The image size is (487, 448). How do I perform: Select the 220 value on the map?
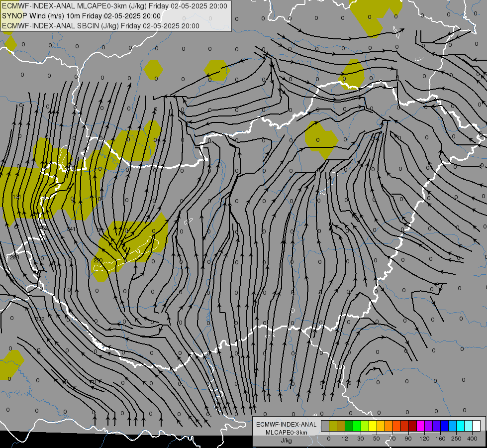coord(98,260)
